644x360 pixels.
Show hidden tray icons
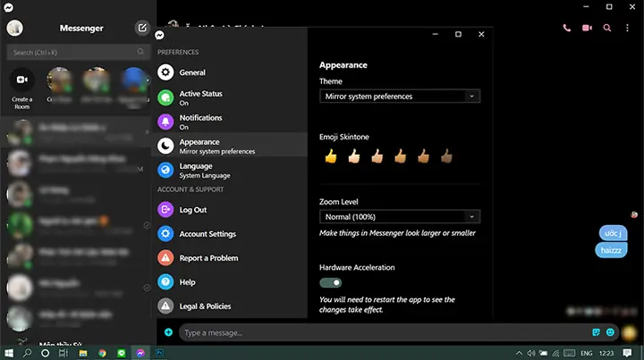tap(519, 353)
